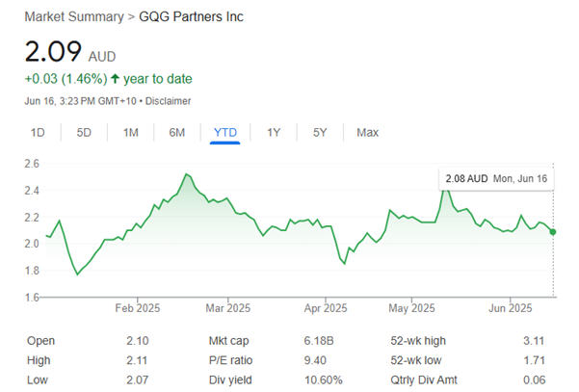This screenshot has height=392, width=579.
Task: Open the Disclaimer link
Action: tap(169, 100)
